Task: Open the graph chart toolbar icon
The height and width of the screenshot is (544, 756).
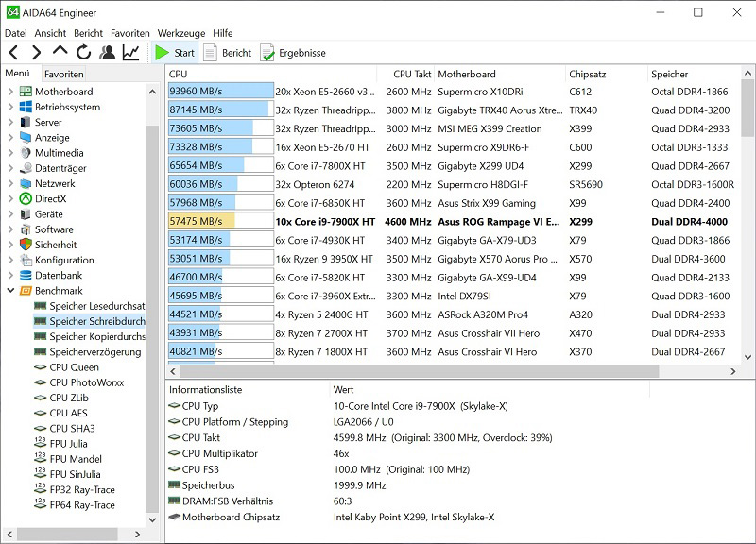Action: pos(130,53)
